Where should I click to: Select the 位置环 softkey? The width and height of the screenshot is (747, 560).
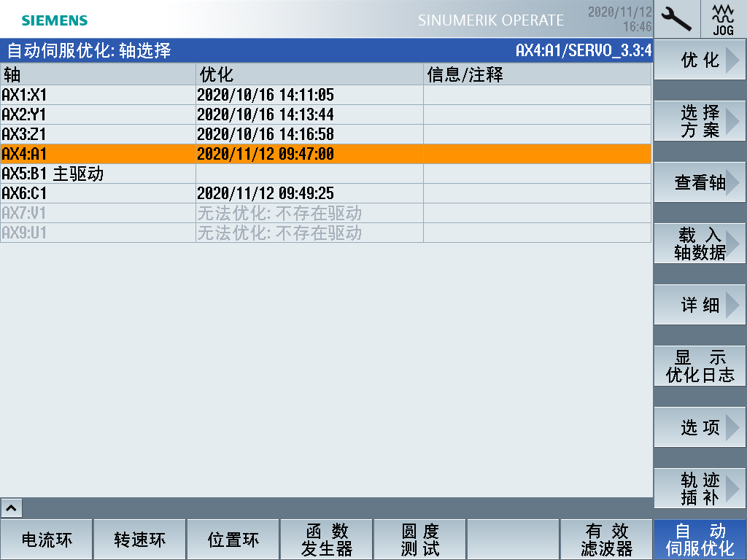(x=233, y=539)
